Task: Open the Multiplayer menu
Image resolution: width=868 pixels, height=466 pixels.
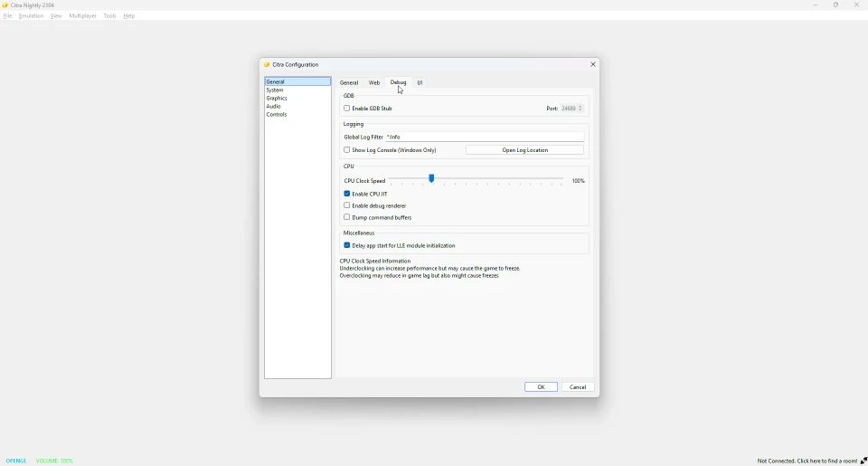Action: [x=82, y=16]
